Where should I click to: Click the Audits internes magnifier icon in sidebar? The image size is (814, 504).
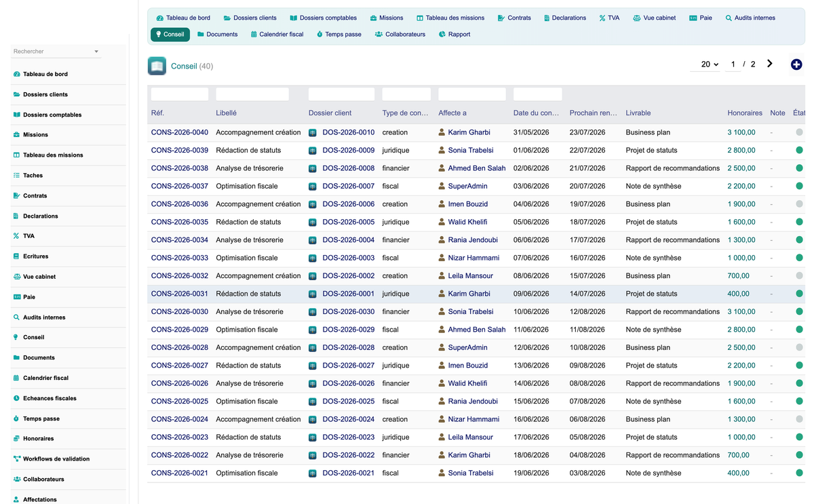tap(16, 317)
